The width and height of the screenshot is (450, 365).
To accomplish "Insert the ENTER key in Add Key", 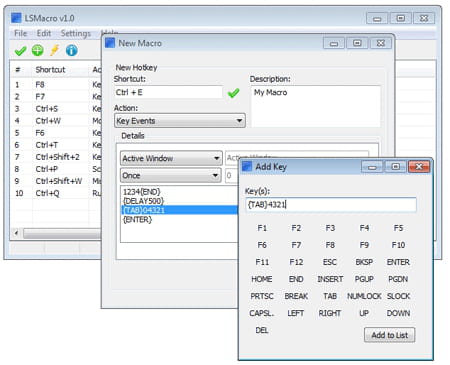I will [x=398, y=262].
